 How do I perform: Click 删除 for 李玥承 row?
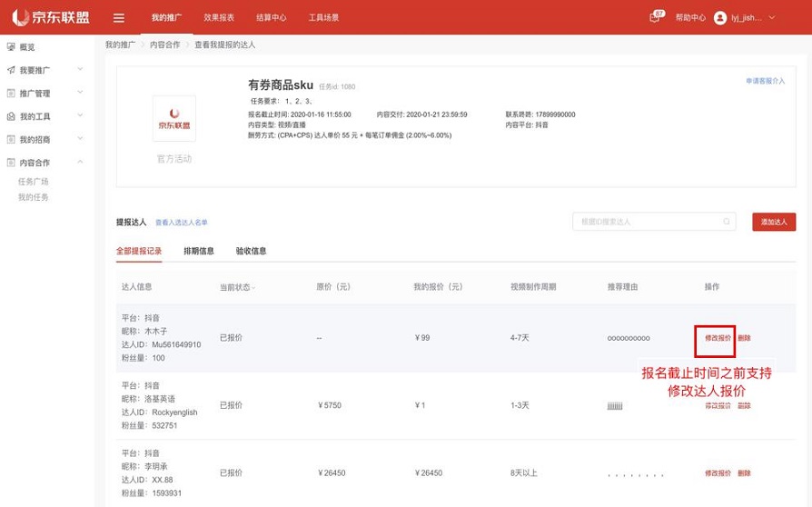click(x=744, y=473)
